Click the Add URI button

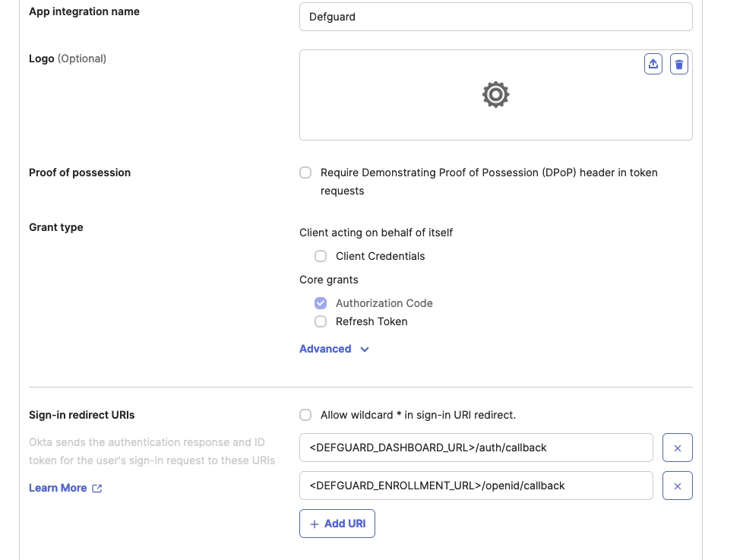click(337, 524)
